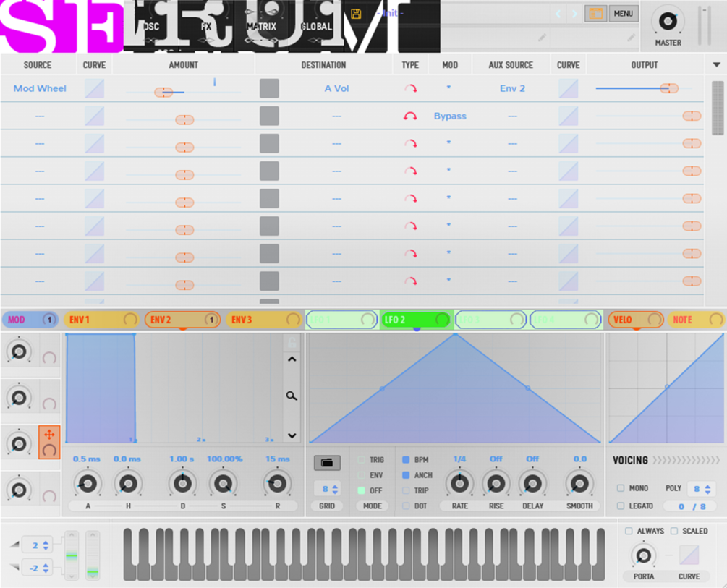Click the Bypass mod setting
This screenshot has width=727, height=588.
(450, 116)
